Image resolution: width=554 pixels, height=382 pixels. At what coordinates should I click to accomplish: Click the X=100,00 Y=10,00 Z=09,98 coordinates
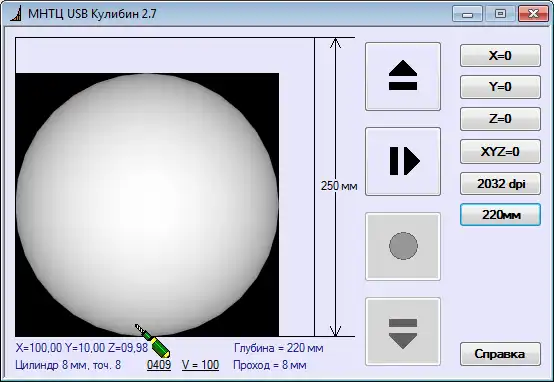click(x=82, y=348)
